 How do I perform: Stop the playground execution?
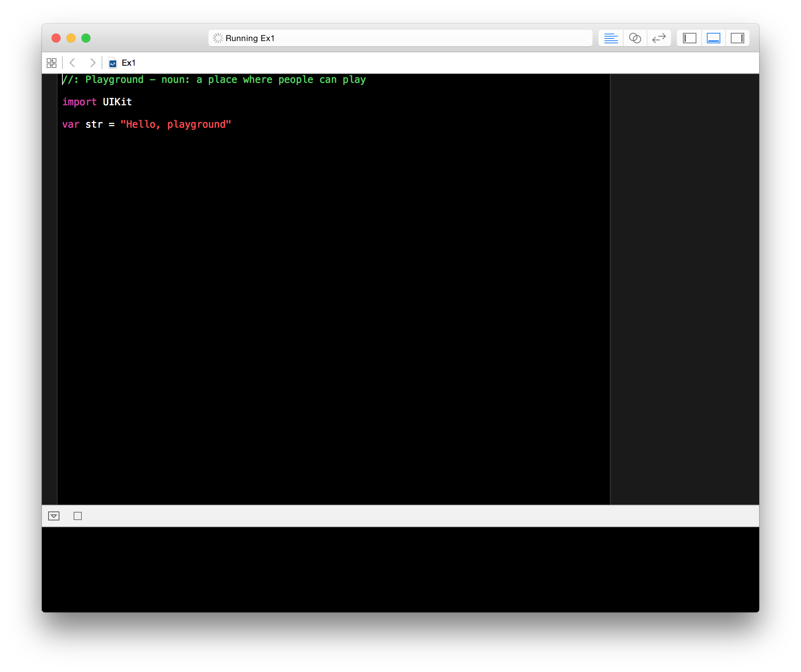(77, 516)
